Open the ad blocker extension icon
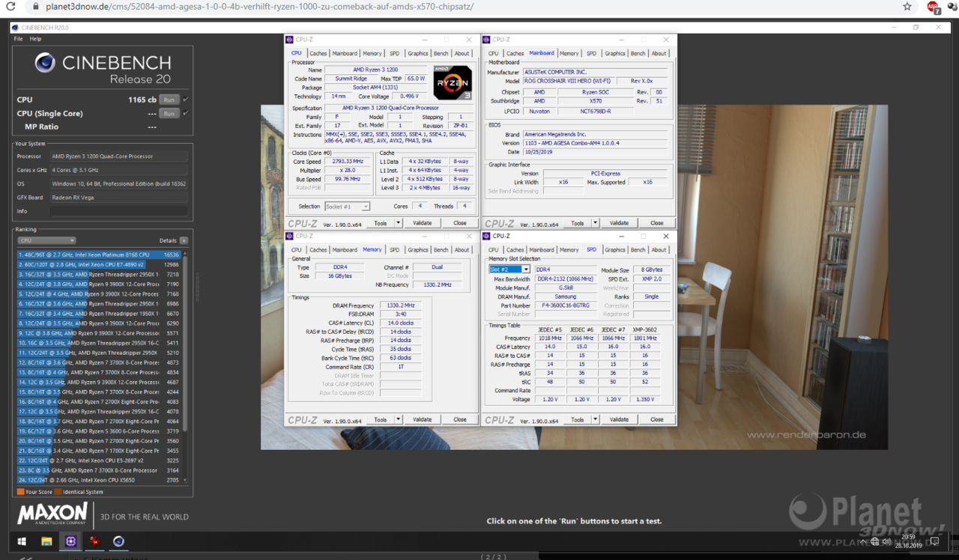The width and height of the screenshot is (959, 560). click(x=933, y=7)
